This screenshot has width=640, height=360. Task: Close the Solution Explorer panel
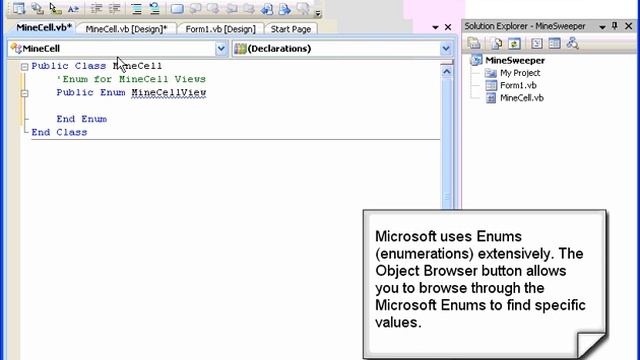pos(629,26)
